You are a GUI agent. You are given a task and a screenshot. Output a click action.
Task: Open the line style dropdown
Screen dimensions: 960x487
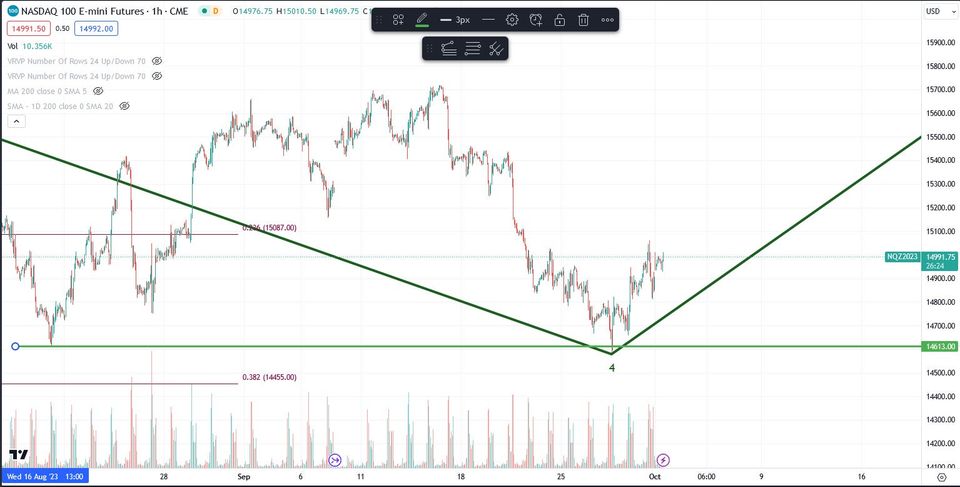pyautogui.click(x=488, y=20)
